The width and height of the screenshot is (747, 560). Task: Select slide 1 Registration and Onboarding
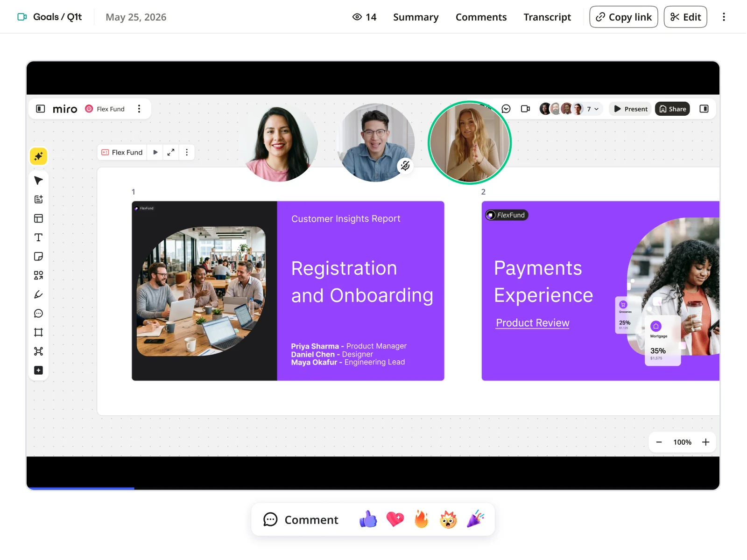coord(288,291)
